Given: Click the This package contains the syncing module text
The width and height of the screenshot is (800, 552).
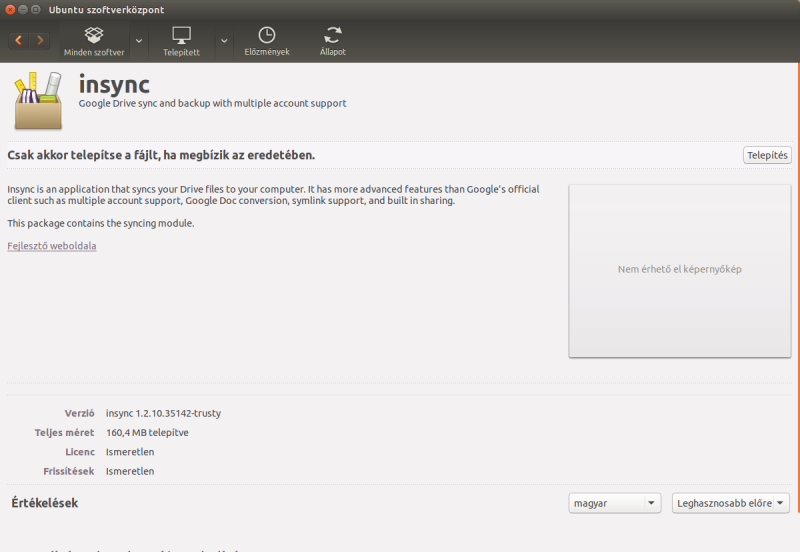Looking at the screenshot, I should pyautogui.click(x=101, y=223).
